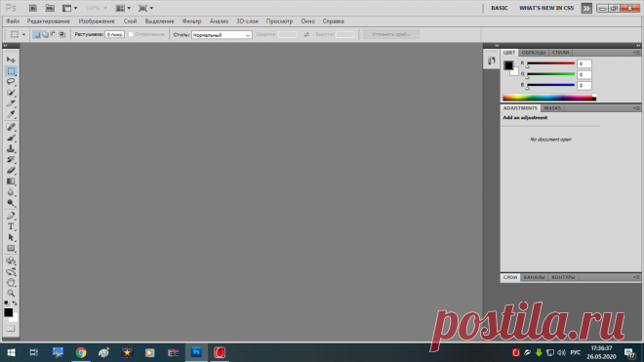Select the Spot Healing Brush tool
This screenshot has height=362, width=644.
point(11,127)
